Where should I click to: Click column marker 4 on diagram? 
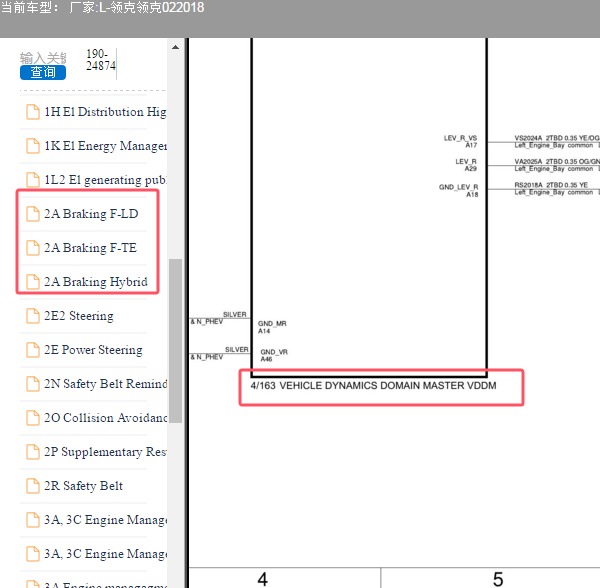(262, 579)
